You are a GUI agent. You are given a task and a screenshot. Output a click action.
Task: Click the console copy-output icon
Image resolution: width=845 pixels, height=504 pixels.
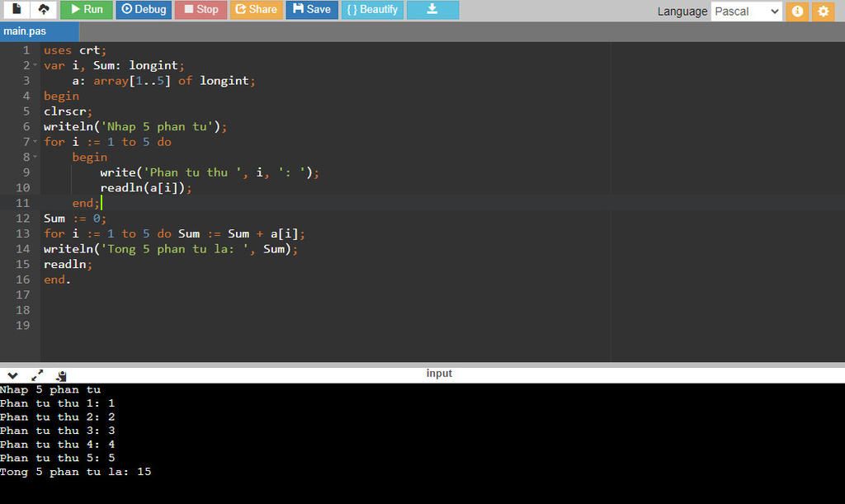click(61, 375)
